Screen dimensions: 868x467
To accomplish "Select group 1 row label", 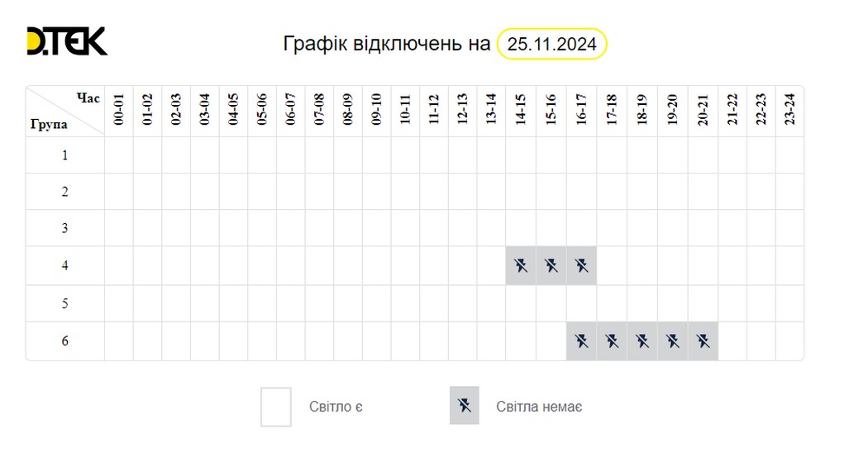I will (65, 155).
